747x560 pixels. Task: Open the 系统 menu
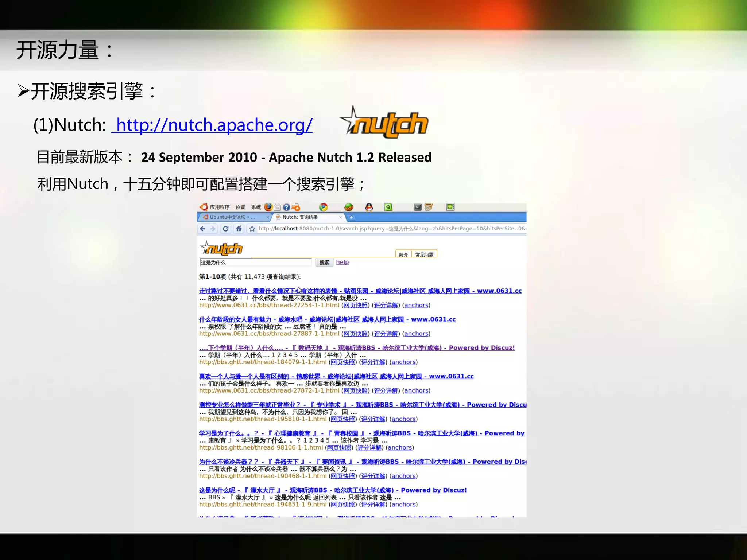tap(256, 207)
